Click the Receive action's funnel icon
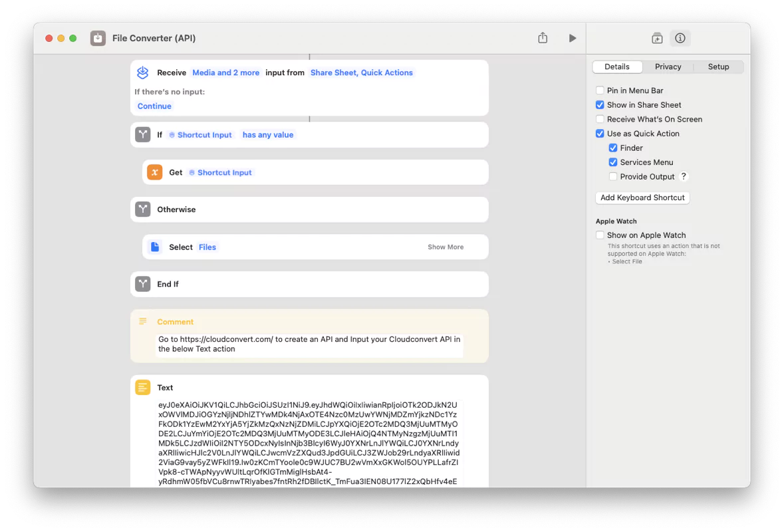 142,73
